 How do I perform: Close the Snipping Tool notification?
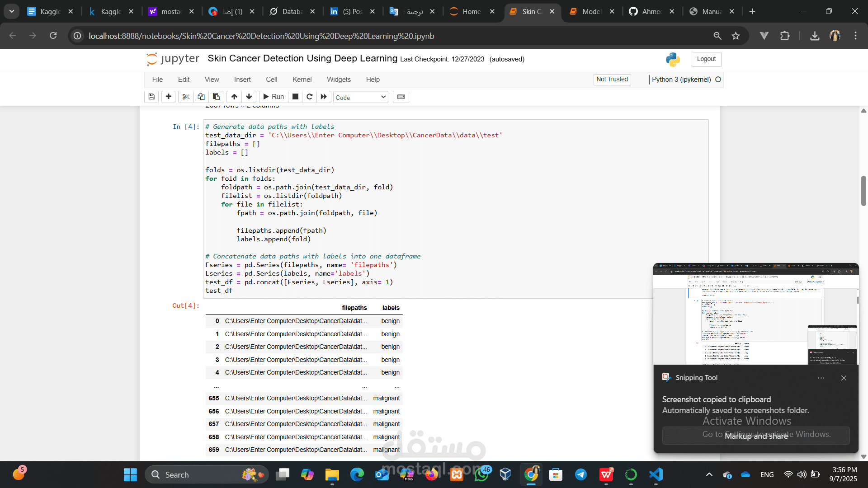click(844, 378)
